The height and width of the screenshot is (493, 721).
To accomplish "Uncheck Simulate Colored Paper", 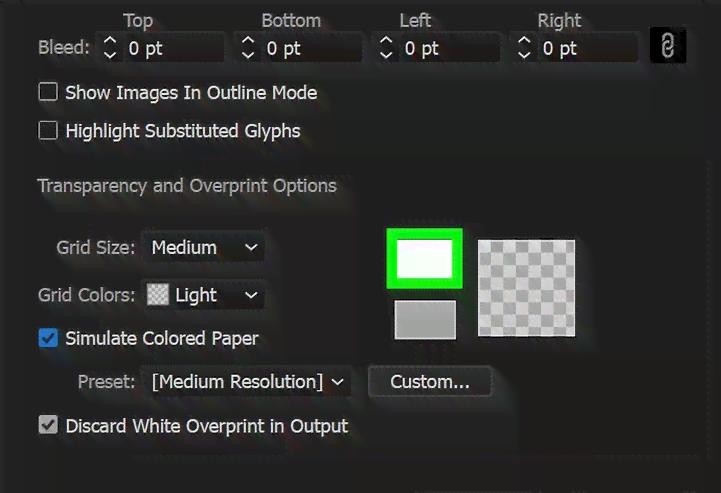I will click(48, 338).
